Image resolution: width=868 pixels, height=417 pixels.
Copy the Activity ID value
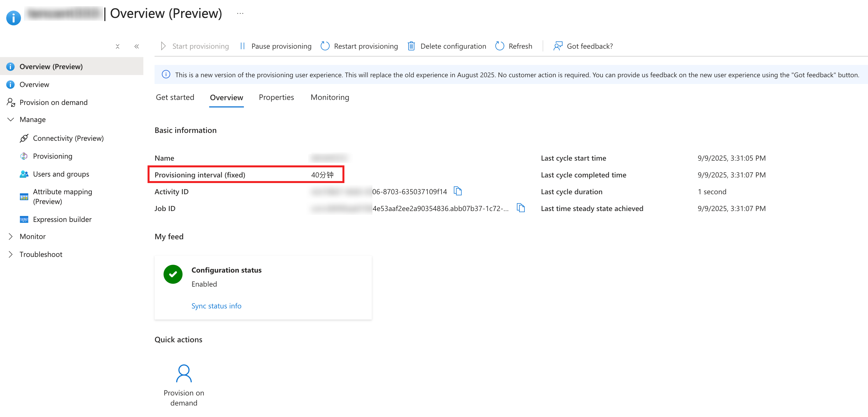point(457,191)
